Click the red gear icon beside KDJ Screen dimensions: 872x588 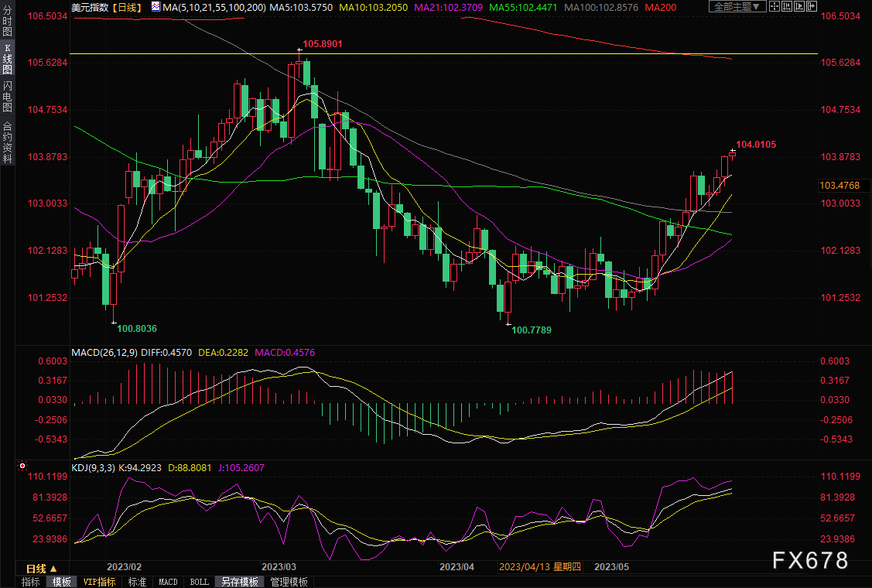point(22,467)
